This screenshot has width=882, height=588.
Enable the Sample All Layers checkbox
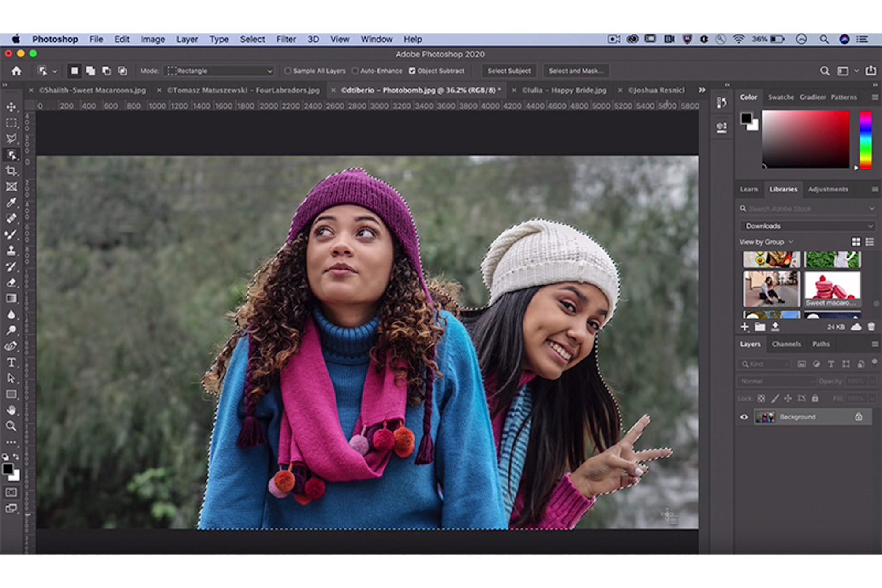(288, 71)
